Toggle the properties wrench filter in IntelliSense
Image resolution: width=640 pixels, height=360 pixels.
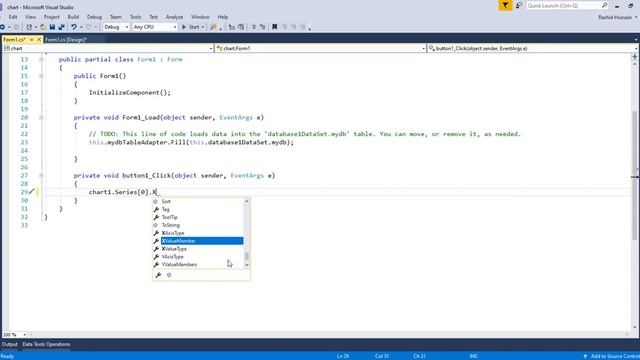158,275
